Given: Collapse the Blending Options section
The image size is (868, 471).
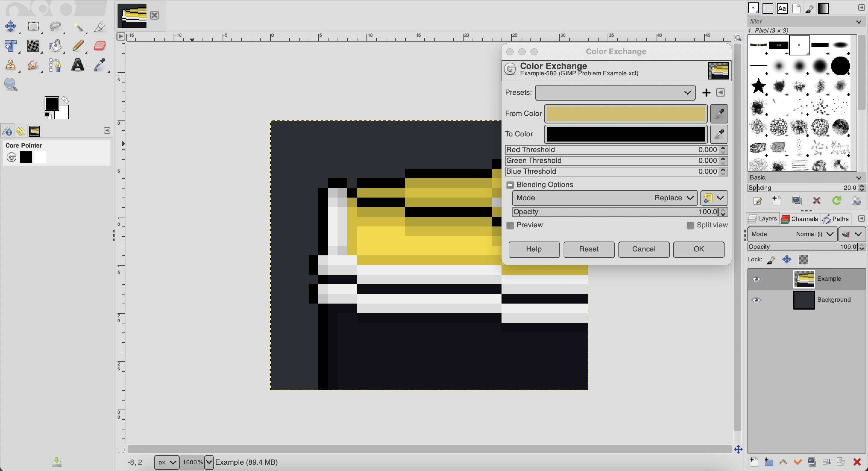Looking at the screenshot, I should 510,185.
